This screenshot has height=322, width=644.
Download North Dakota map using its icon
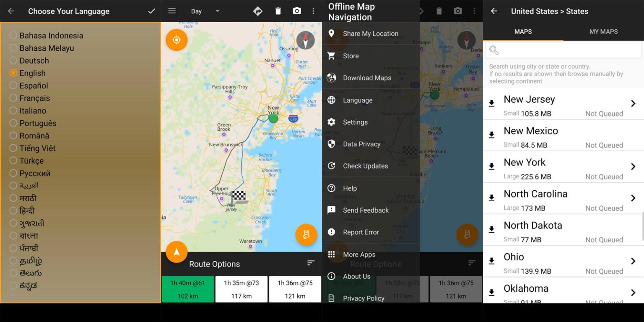[x=492, y=229]
